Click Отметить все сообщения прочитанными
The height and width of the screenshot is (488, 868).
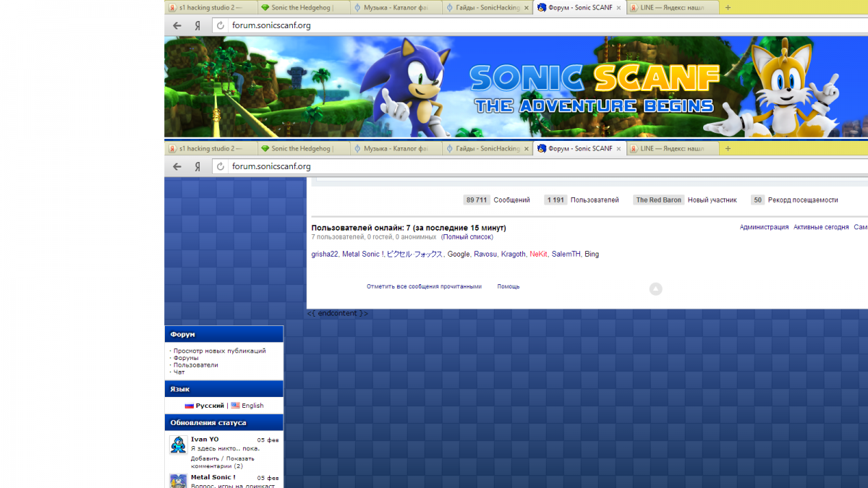tap(424, 286)
